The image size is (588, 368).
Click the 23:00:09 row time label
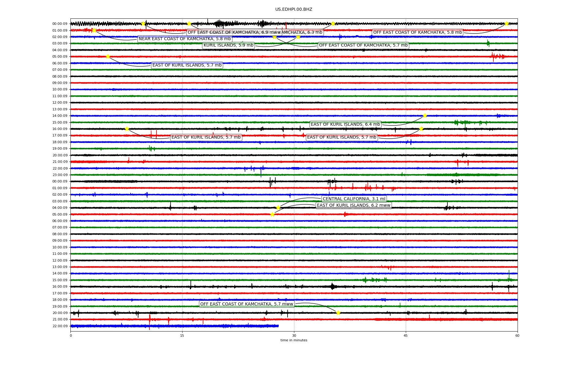point(60,175)
